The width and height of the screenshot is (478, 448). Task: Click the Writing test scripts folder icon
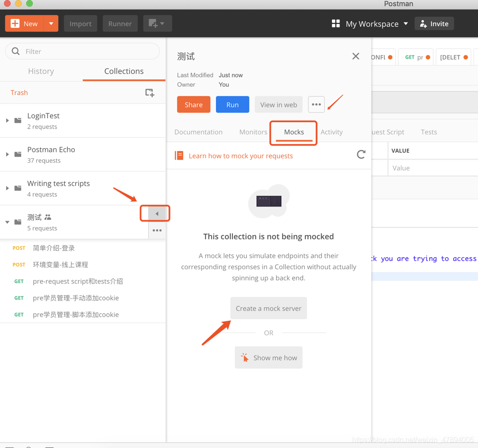(x=18, y=188)
